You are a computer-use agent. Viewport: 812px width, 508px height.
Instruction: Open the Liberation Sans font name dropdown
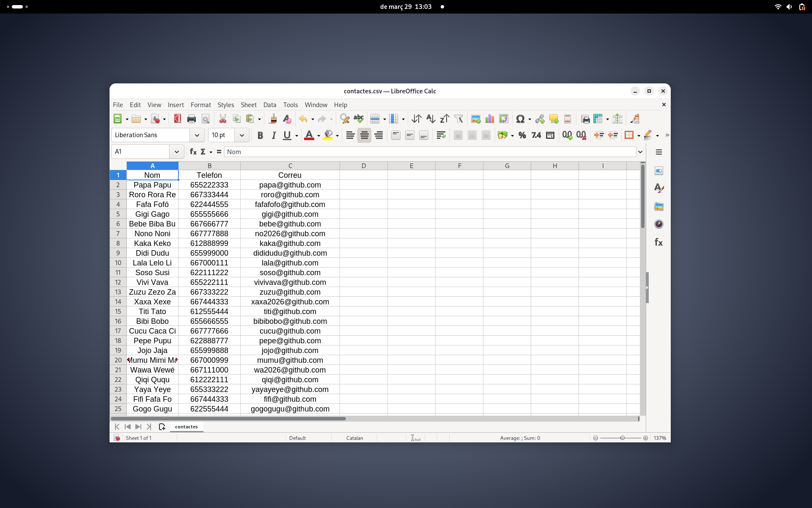(x=197, y=135)
